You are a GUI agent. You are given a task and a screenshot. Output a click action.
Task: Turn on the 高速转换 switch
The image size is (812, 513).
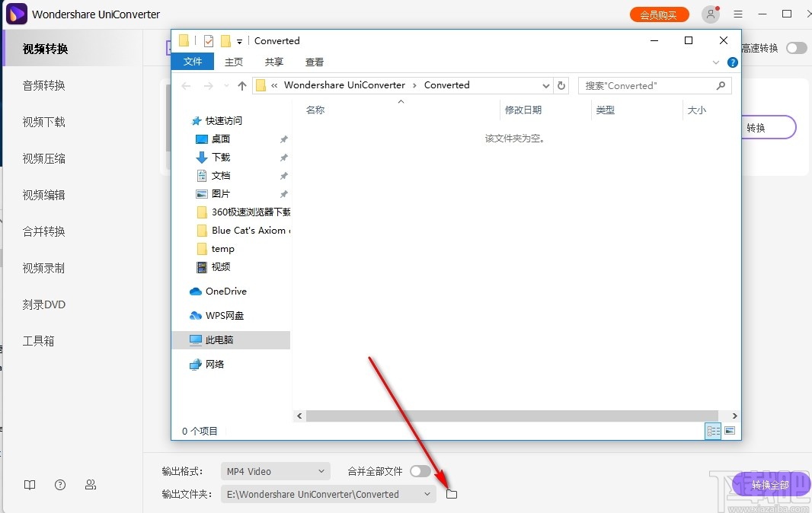(797, 47)
